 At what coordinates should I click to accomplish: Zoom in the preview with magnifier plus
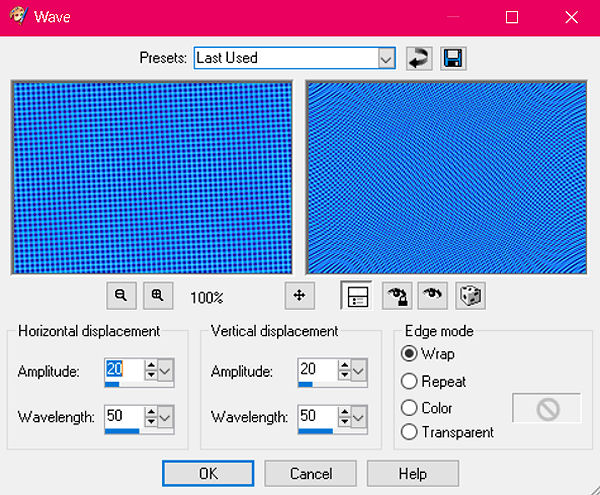coord(157,296)
